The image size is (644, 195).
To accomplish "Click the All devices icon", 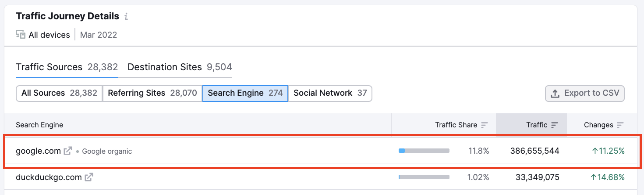I will [x=21, y=34].
